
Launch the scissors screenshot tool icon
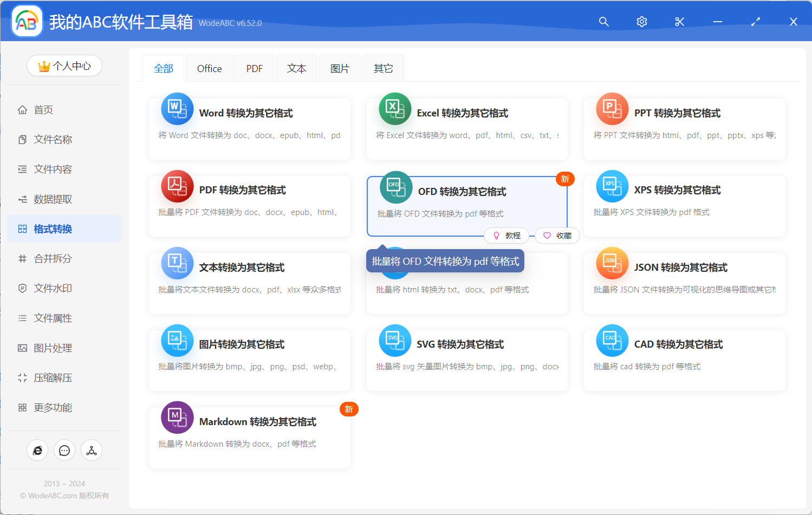point(679,22)
